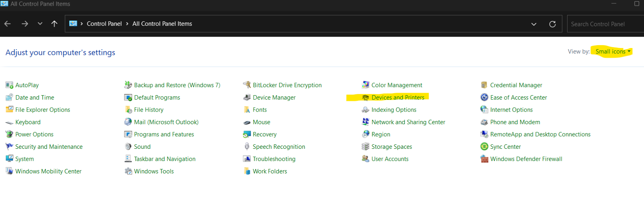The height and width of the screenshot is (223, 644).
Task: Go forward using the Forward arrow
Action: click(x=25, y=24)
